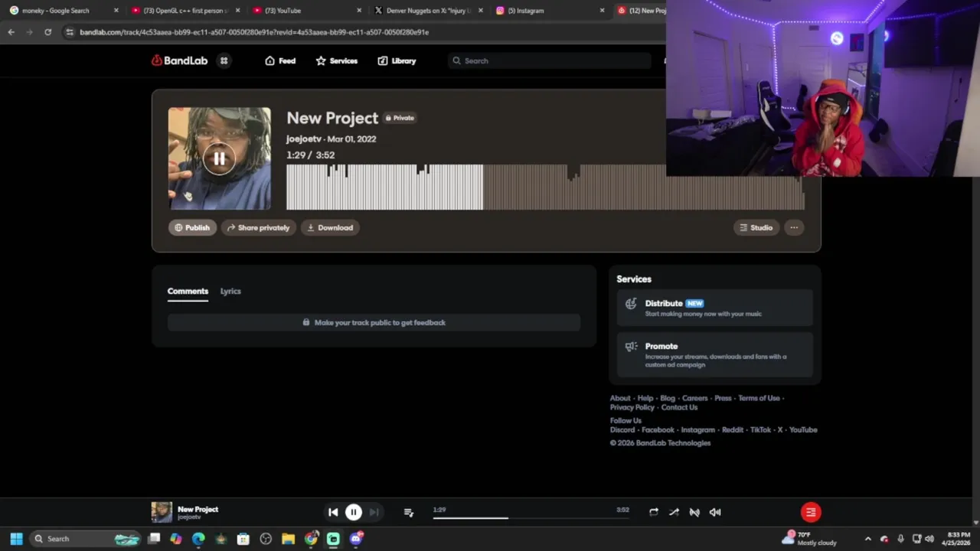Open the Microsoft Store taskbar icon
Viewport: 980px width, 551px height.
243,539
